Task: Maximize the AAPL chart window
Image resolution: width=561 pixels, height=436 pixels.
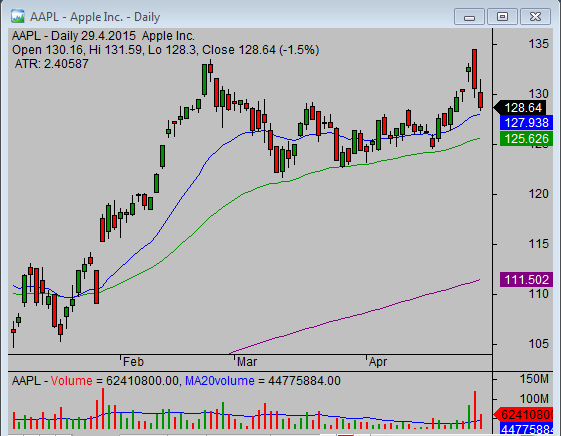Action: [x=502, y=17]
